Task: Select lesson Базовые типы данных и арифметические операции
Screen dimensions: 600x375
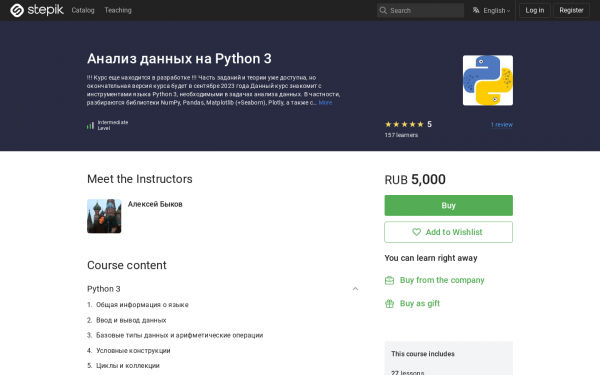Action: pyautogui.click(x=179, y=335)
